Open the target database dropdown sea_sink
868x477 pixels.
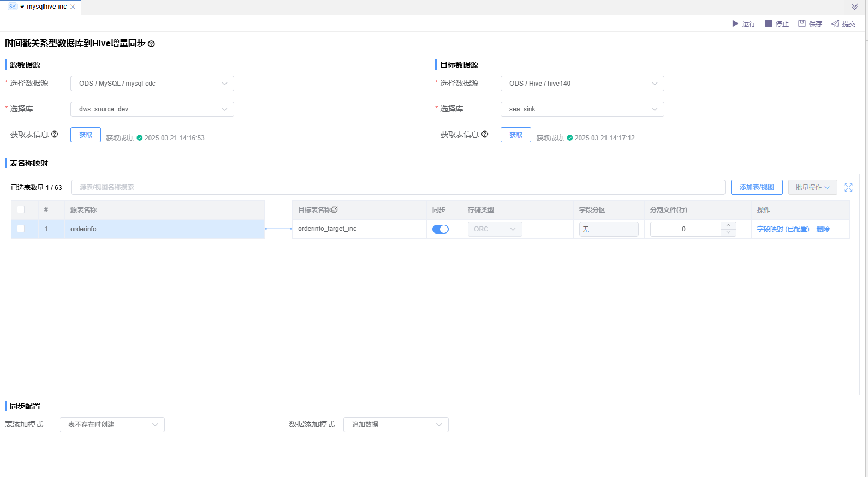tap(582, 109)
